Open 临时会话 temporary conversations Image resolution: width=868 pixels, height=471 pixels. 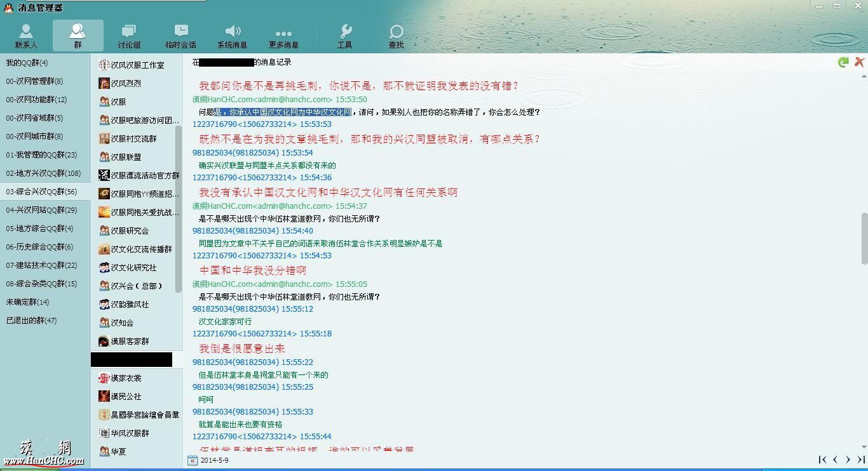181,36
